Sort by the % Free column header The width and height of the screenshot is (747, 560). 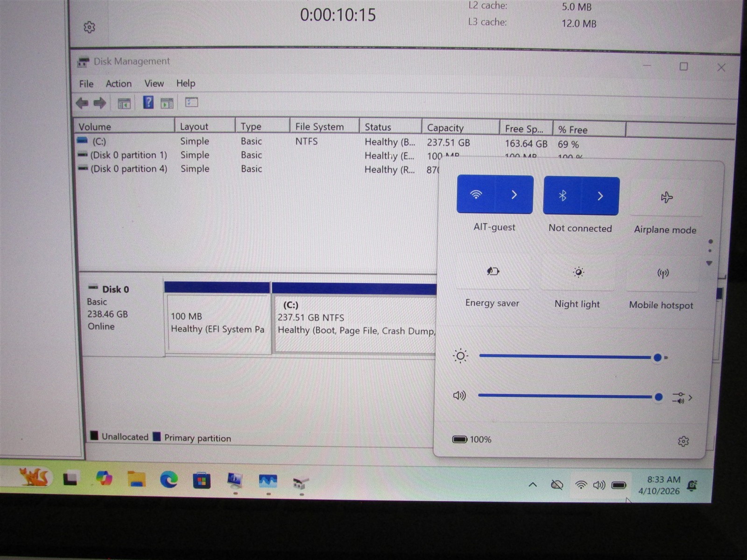589,129
